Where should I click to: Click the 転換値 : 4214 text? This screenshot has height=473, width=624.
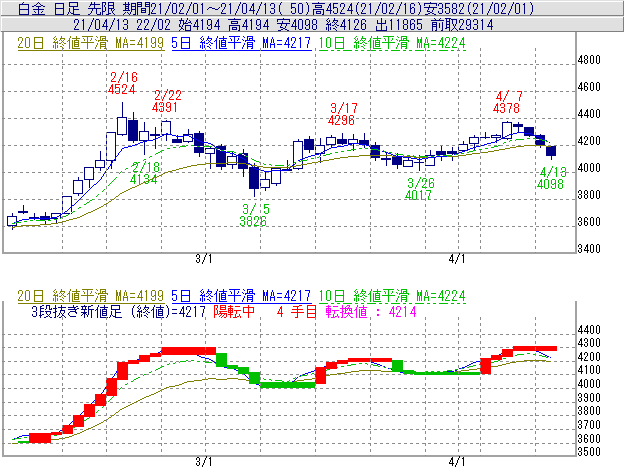point(371,312)
